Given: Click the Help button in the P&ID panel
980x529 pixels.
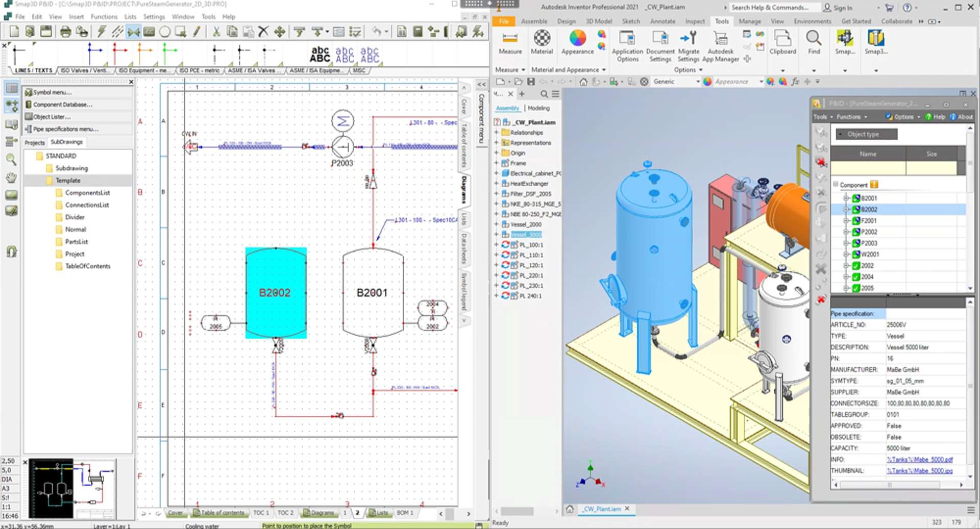Looking at the screenshot, I should click(935, 117).
